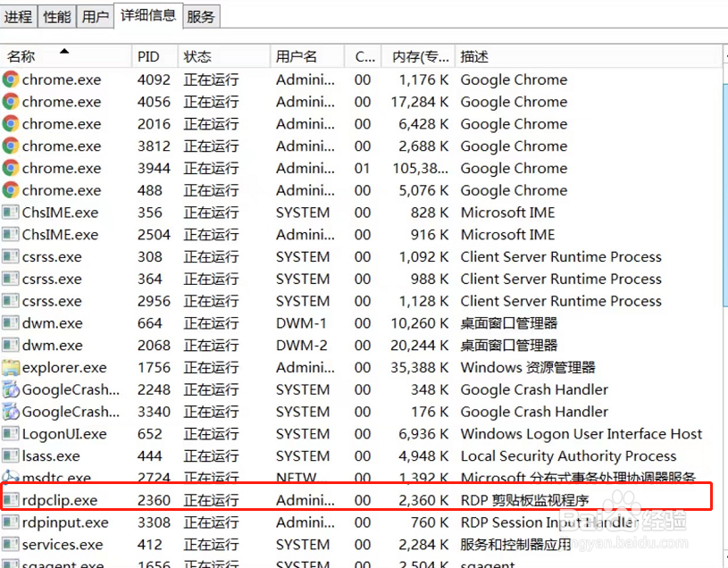Viewport: 728px width, 568px height.
Task: Select the lsass.exe process name
Action: coord(51,456)
